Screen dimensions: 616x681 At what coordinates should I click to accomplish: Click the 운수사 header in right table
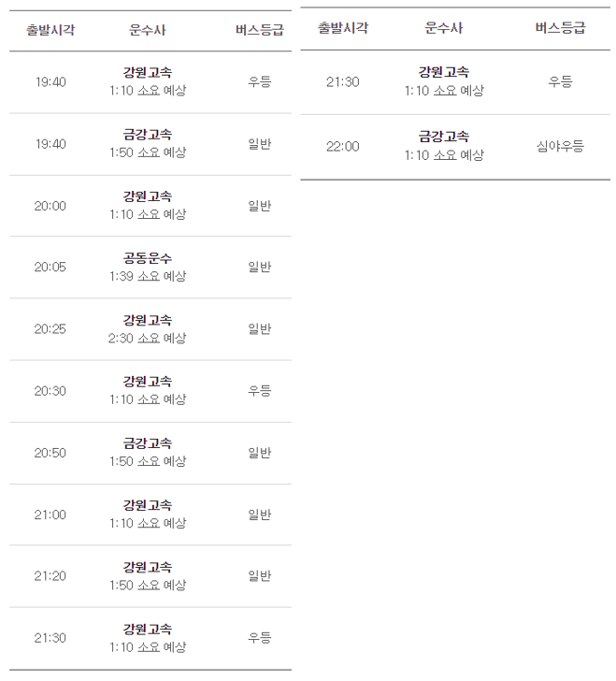444,28
